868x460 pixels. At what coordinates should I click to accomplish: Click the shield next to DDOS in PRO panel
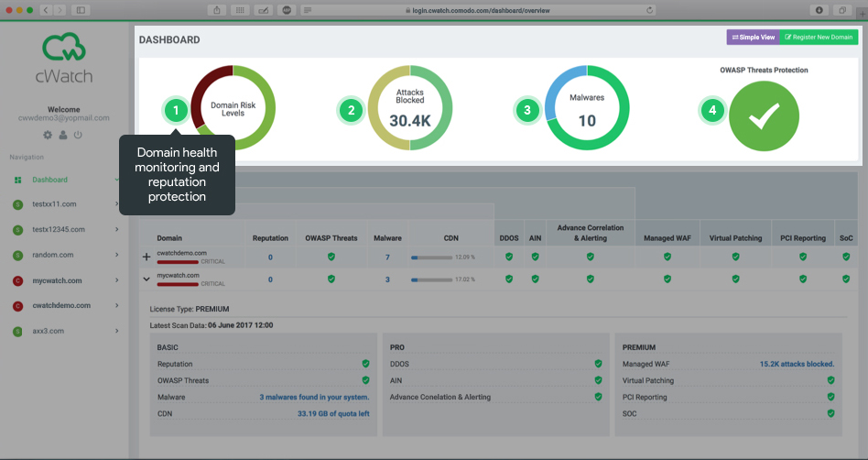(598, 364)
